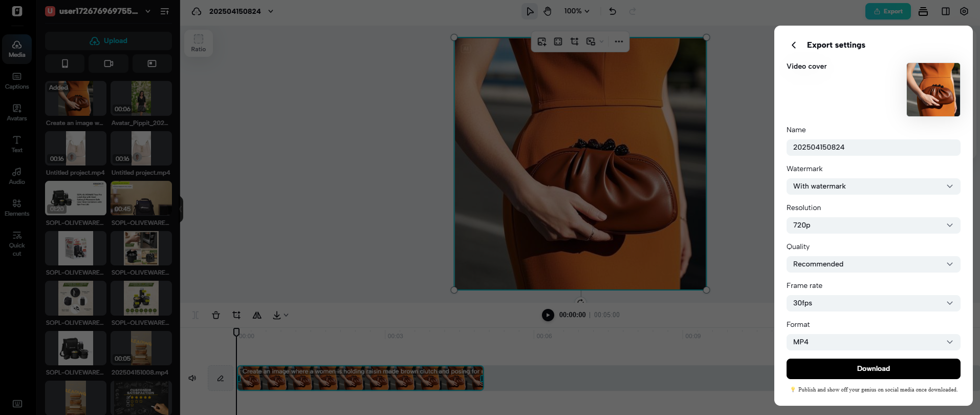Delete the selected clip
This screenshot has height=415, width=980.
point(216,315)
